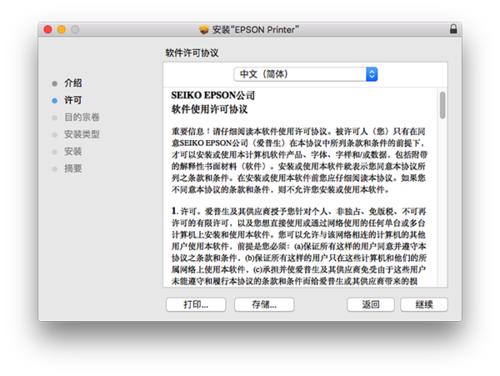Click the 存储... button

[264, 304]
